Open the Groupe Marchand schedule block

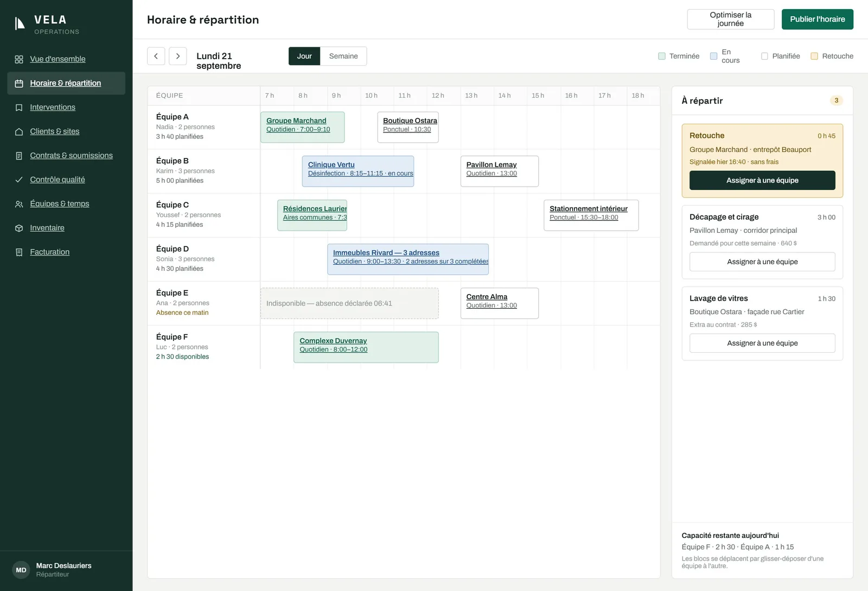coord(302,127)
